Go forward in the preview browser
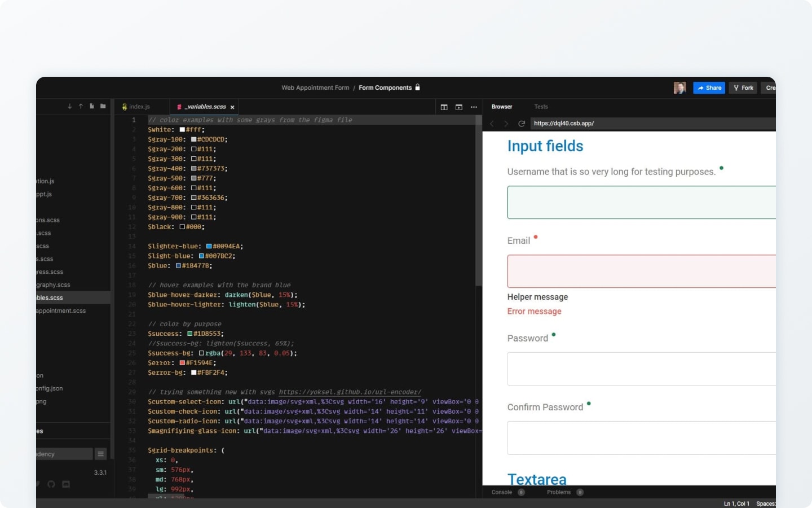This screenshot has height=508, width=812. (x=506, y=124)
